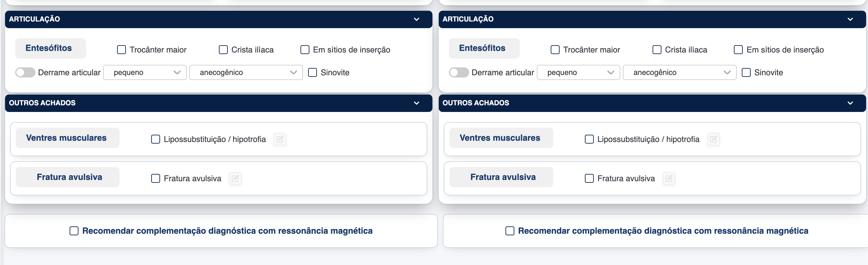This screenshot has width=868, height=265.
Task: Check right Crista ilíaca checkbox
Action: coord(657,50)
